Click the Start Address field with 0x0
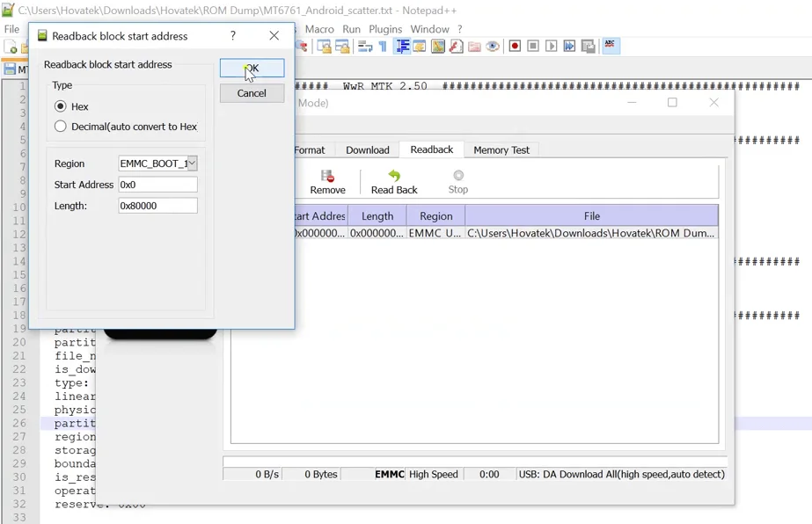The image size is (812, 524). [158, 185]
